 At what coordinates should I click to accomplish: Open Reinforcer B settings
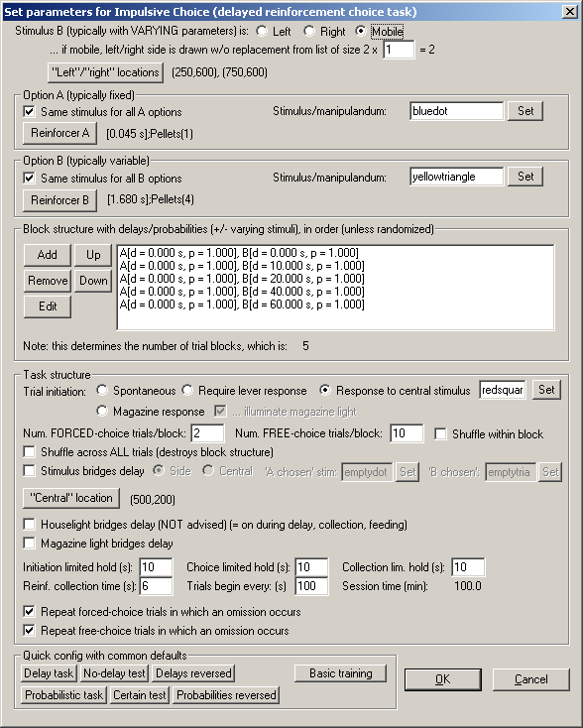59,200
